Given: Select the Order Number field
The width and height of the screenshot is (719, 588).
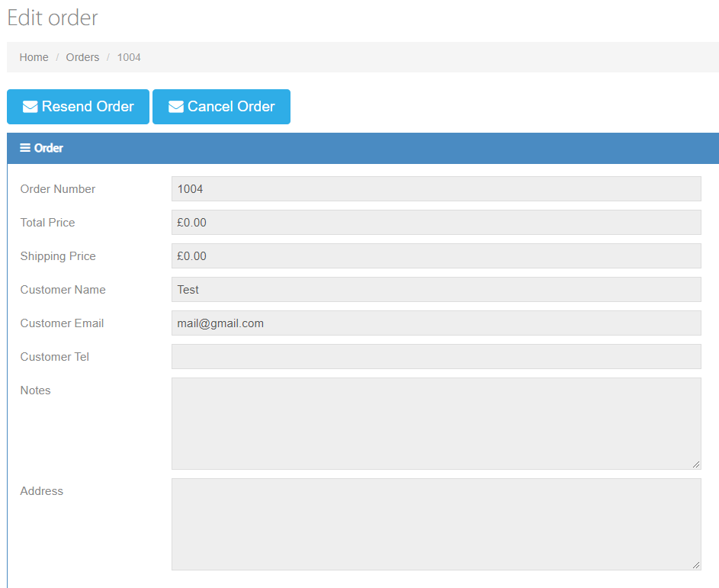Looking at the screenshot, I should coord(436,188).
